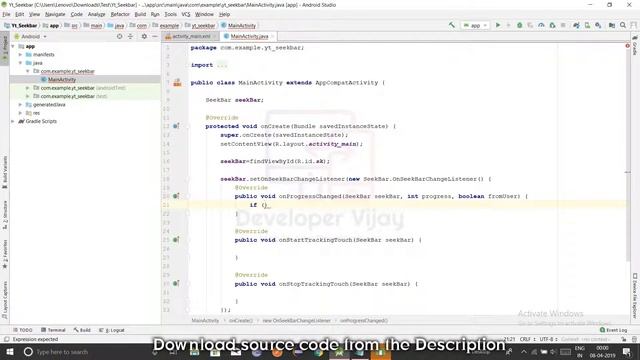
Task: Click the Make Project hammer icon
Action: pos(451,25)
